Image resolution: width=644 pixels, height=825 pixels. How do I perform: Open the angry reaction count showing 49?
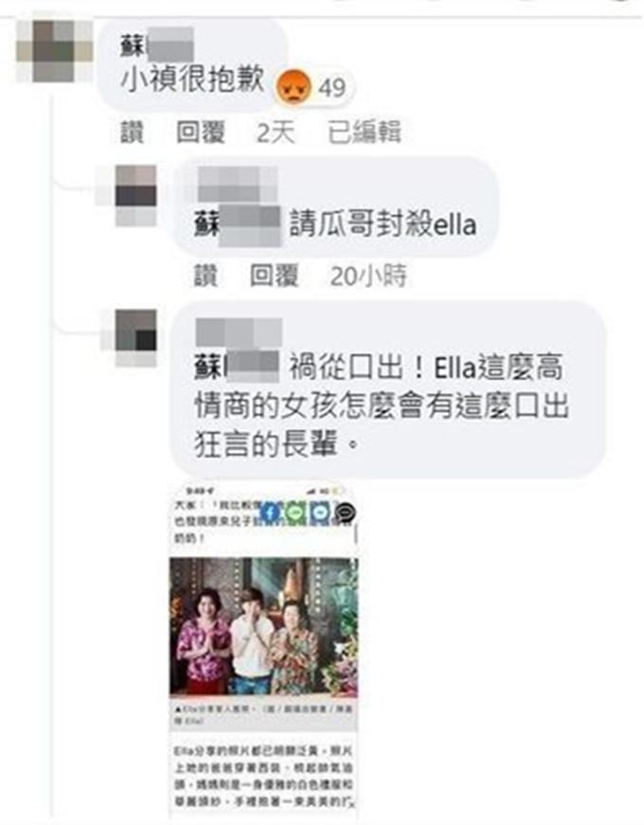[314, 87]
